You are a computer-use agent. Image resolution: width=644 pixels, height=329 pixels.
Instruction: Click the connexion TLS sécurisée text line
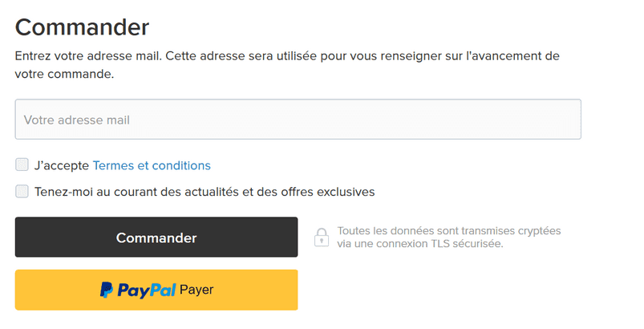420,243
